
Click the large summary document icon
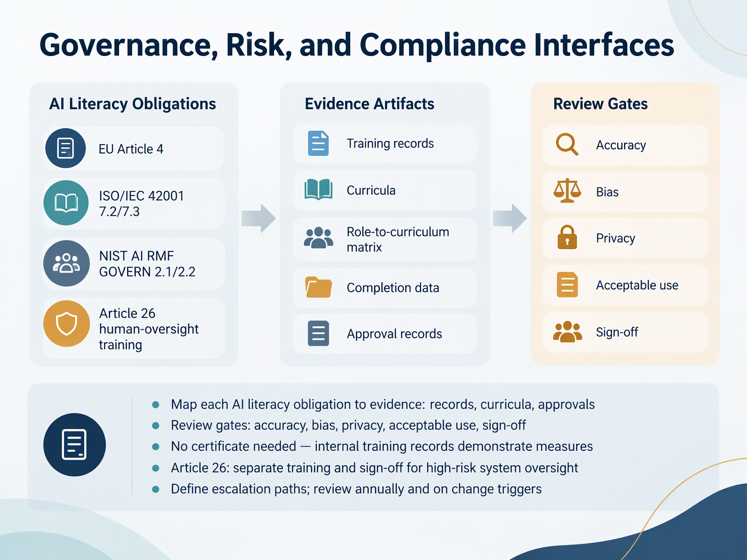click(75, 445)
